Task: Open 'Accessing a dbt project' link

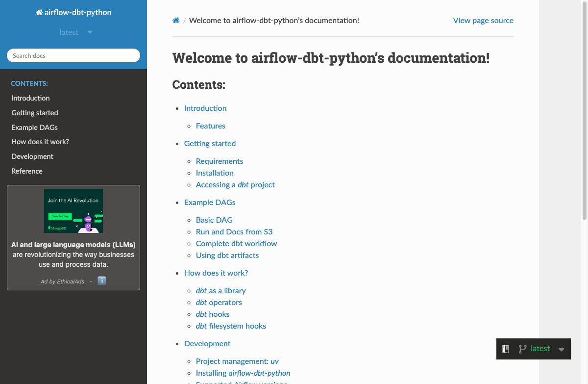Action: 235,185
